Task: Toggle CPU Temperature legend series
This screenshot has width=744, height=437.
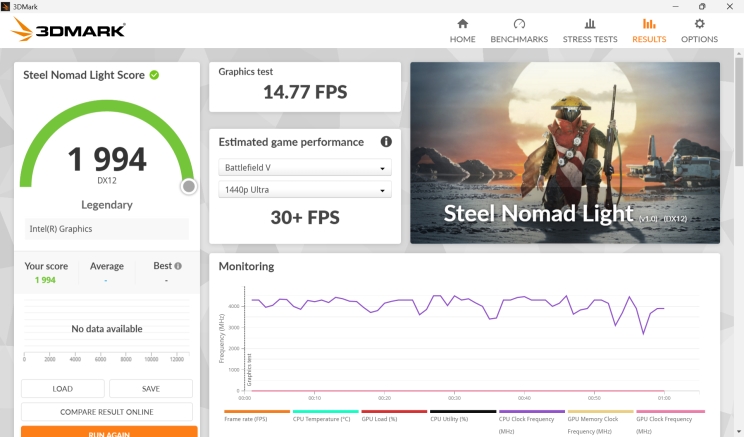Action: (x=326, y=416)
